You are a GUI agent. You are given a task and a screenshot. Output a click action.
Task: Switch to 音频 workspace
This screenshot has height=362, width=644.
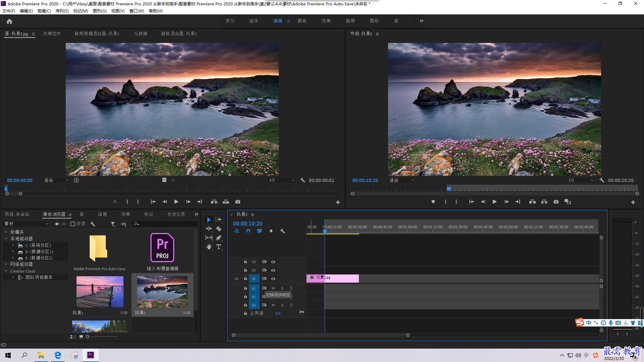(350, 21)
